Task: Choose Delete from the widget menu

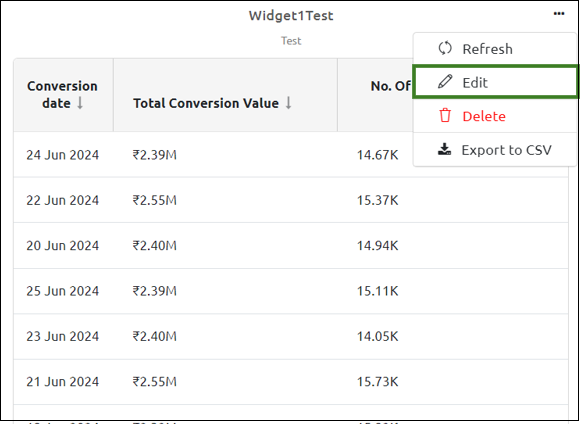Action: [495, 116]
